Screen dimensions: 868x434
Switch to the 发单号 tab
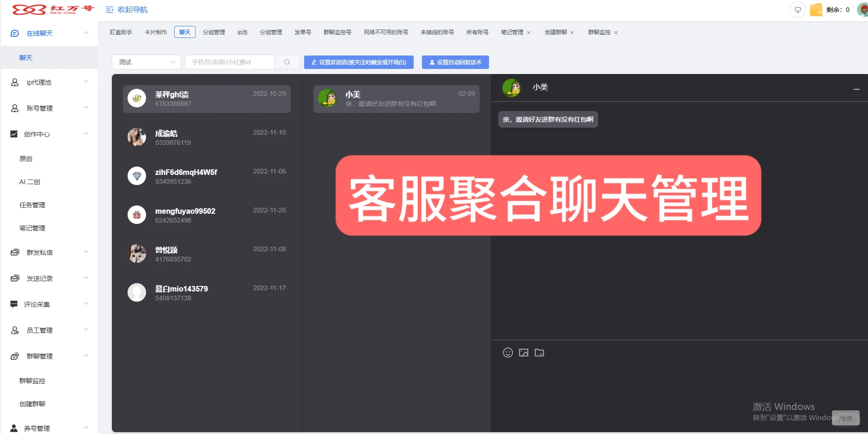point(302,32)
